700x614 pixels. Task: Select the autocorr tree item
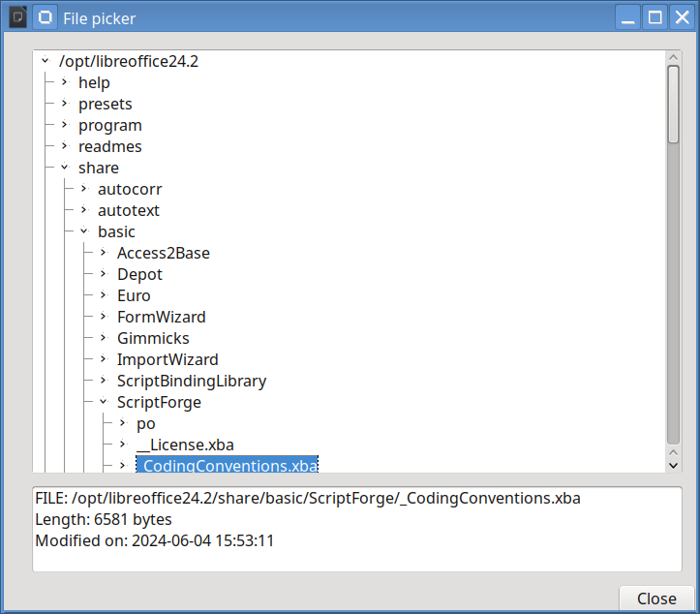[x=130, y=190]
